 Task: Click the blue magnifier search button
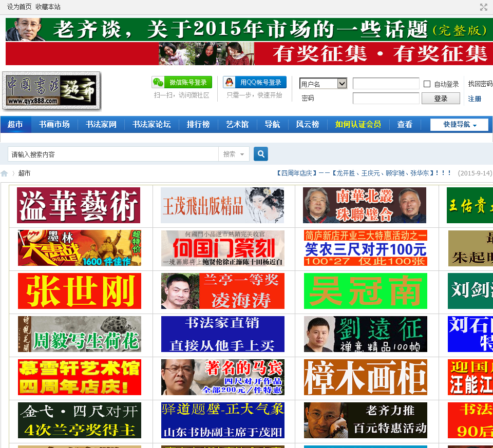coord(261,154)
